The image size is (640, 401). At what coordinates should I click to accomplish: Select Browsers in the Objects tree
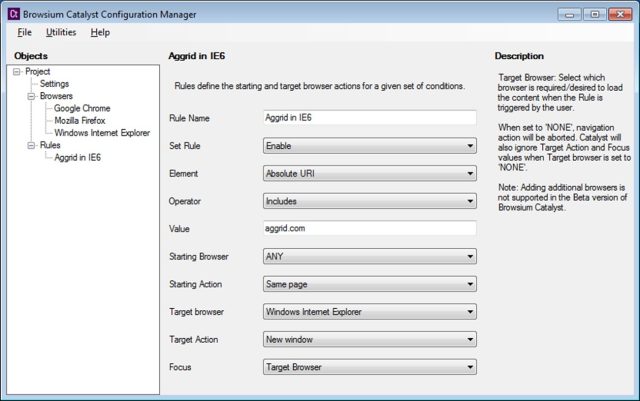pos(56,96)
